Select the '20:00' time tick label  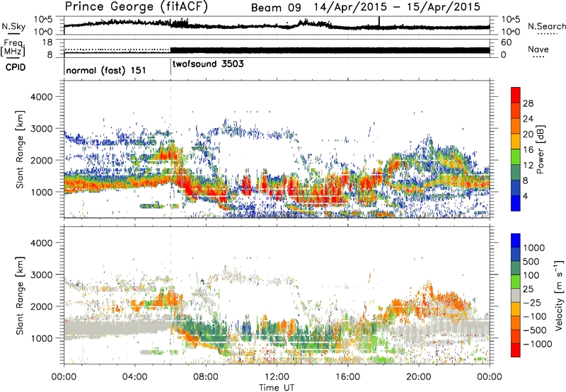tap(419, 377)
